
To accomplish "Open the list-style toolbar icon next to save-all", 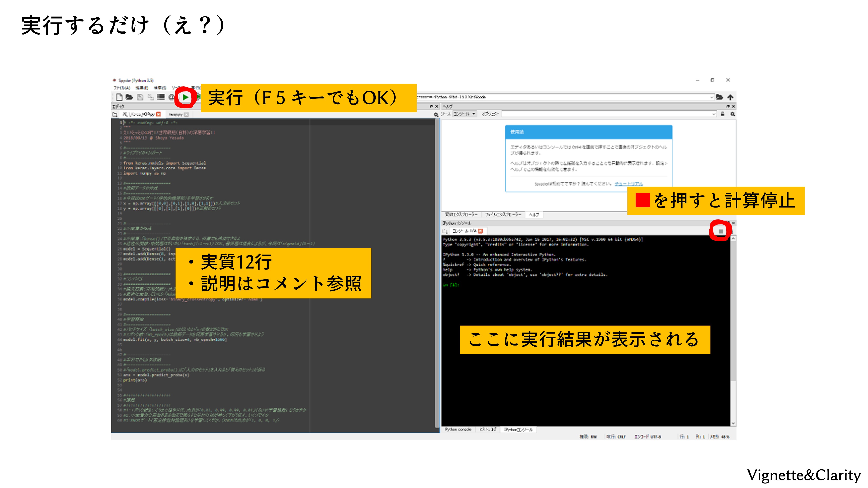I will [161, 97].
